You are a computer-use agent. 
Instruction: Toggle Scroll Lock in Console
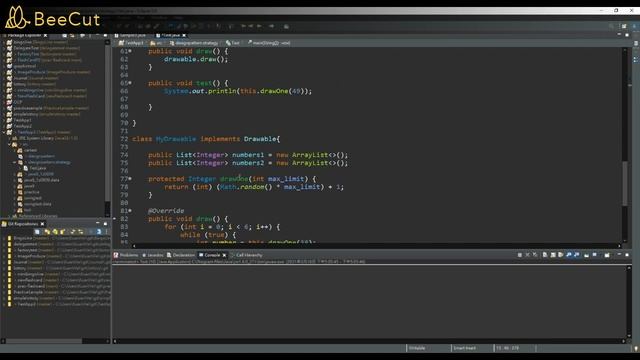click(x=553, y=255)
